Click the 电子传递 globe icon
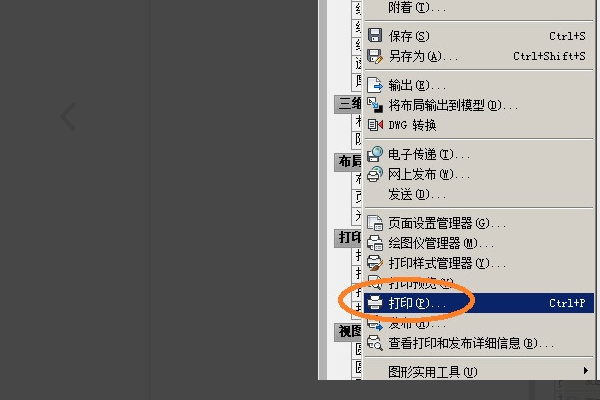Image resolution: width=600 pixels, height=400 pixels. pos(375,154)
